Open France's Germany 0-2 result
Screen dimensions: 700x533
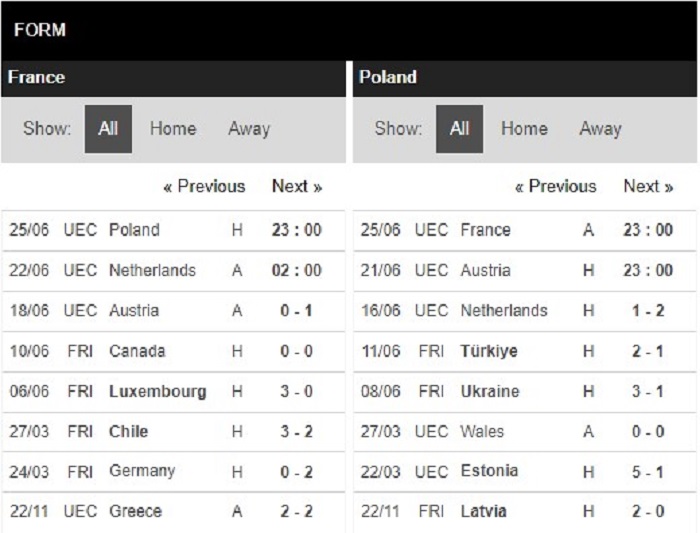[x=173, y=472]
